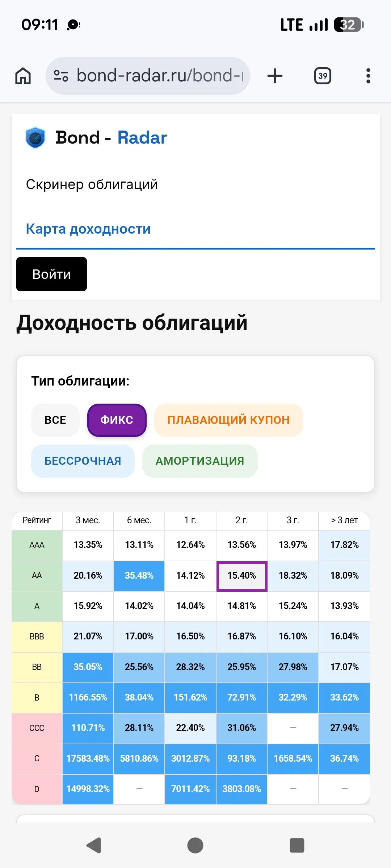Select the AA 6 мес. cell 35.48%
The width and height of the screenshot is (391, 868).
(139, 576)
